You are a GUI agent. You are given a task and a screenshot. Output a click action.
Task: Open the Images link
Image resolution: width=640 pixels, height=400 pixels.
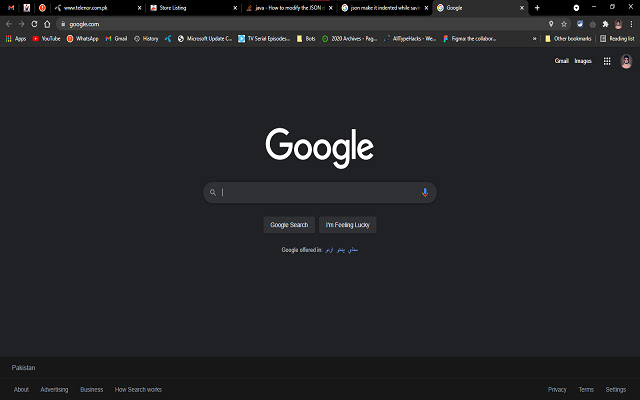coord(583,61)
